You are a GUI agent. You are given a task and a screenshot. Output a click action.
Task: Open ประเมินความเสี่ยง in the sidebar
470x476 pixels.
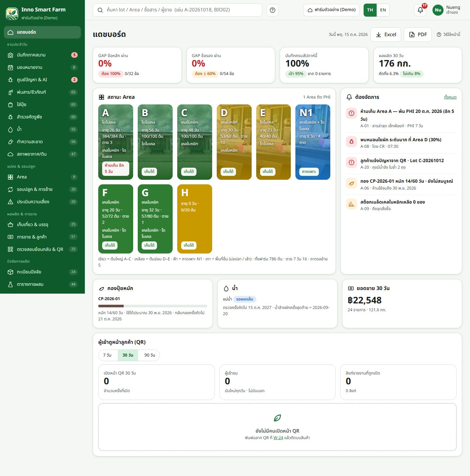pyautogui.click(x=42, y=202)
